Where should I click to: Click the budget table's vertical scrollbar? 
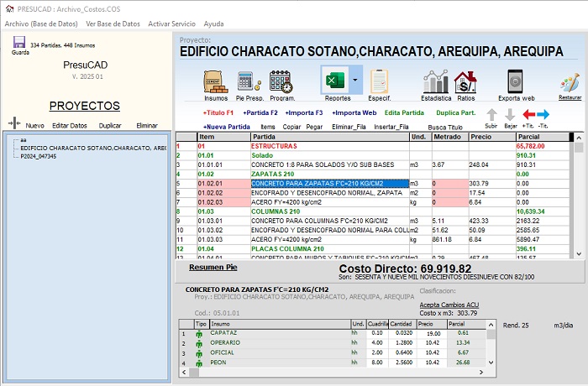coord(578,197)
